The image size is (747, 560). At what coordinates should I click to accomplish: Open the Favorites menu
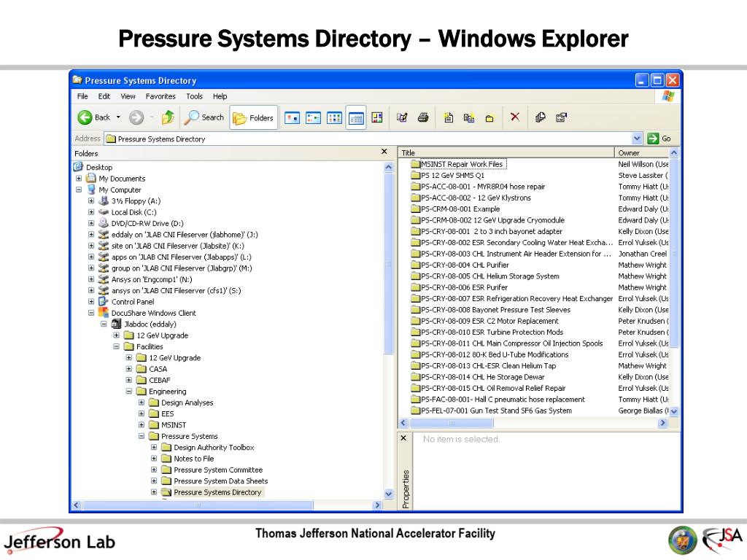160,96
